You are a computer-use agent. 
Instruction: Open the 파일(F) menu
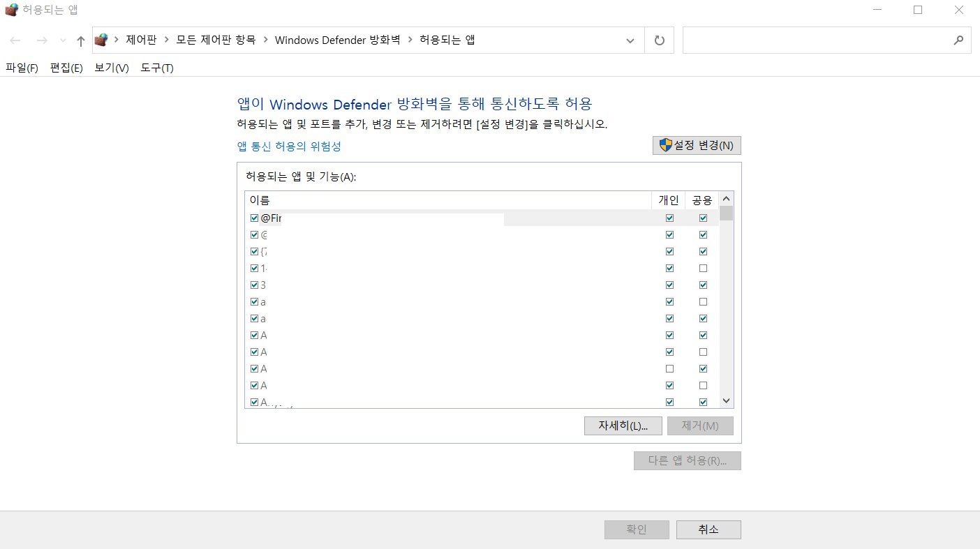tap(22, 68)
